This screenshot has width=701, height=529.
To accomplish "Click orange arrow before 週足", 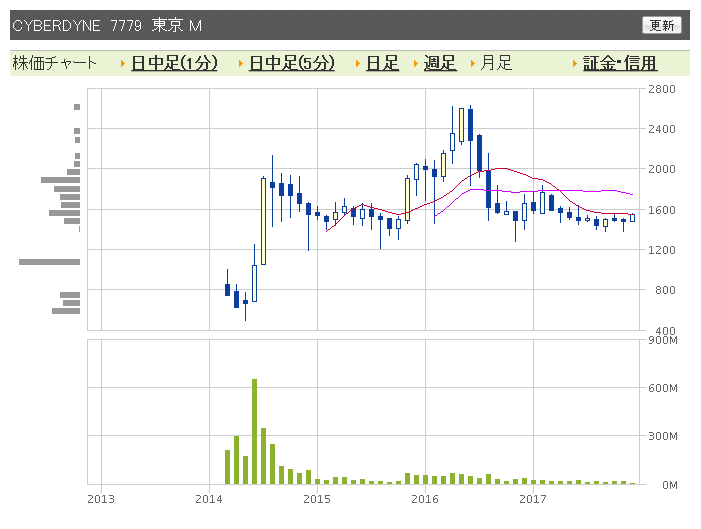I will (x=415, y=63).
